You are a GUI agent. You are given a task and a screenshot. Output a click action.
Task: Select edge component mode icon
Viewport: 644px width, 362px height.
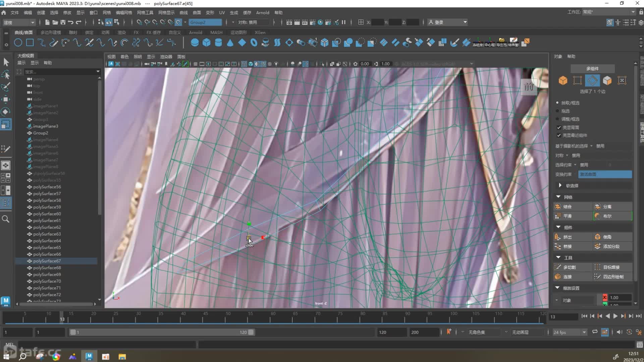(x=592, y=80)
